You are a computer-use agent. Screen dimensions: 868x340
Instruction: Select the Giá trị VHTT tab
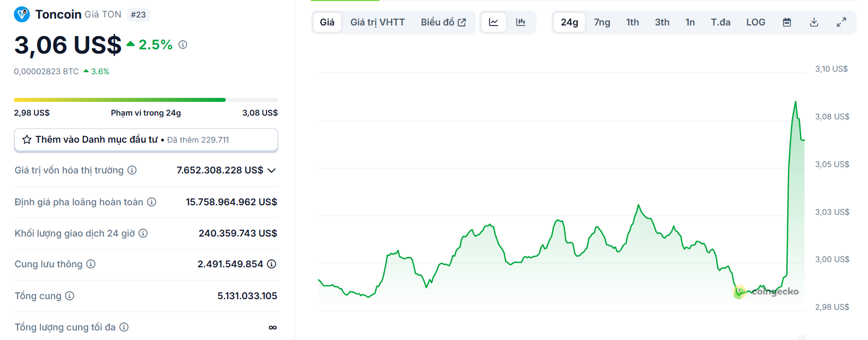(x=377, y=22)
